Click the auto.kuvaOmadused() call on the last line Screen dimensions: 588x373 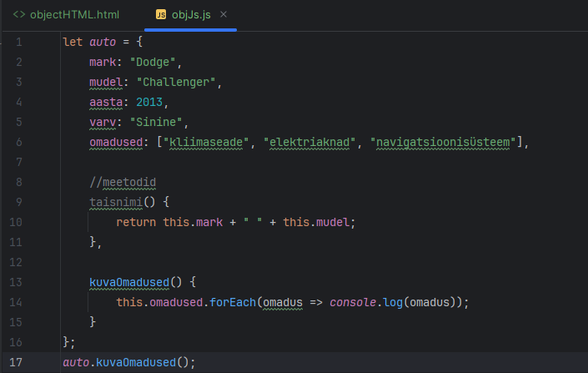coord(128,362)
